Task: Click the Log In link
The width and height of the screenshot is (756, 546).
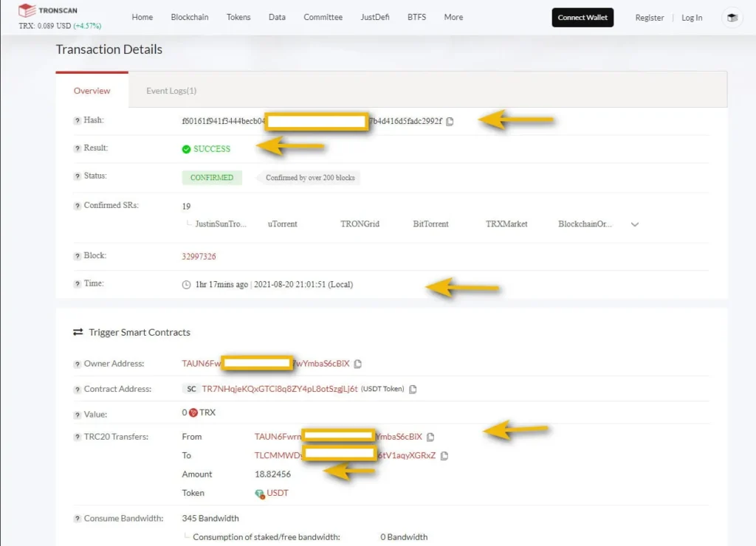Action: pyautogui.click(x=692, y=18)
